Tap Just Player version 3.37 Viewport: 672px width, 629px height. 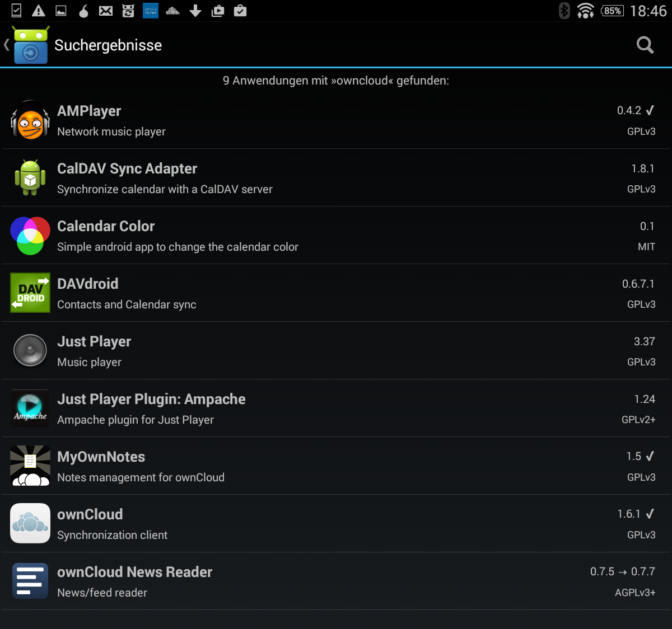[644, 341]
